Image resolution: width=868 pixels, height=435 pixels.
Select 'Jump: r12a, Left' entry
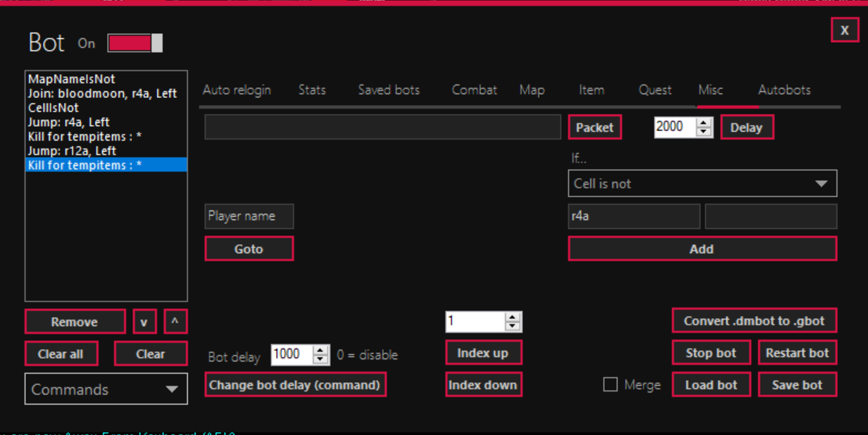tap(106, 151)
